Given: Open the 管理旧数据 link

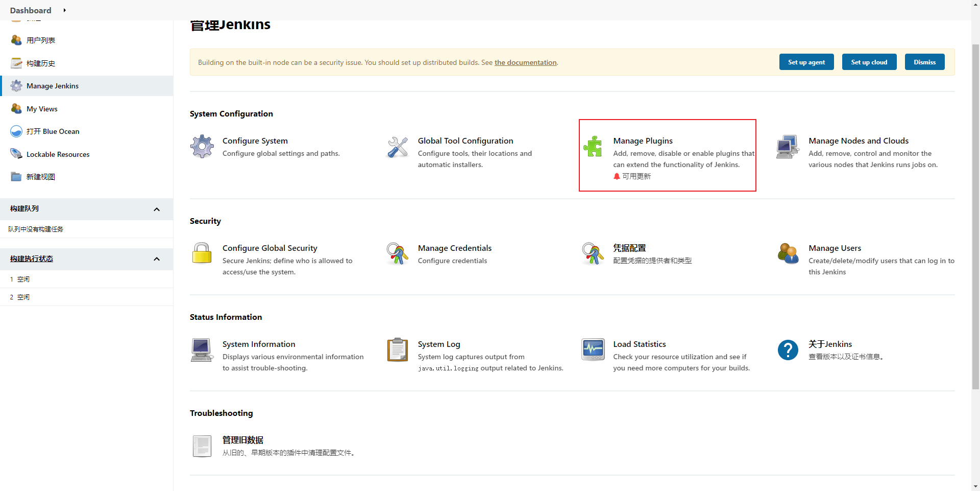Looking at the screenshot, I should (x=243, y=440).
